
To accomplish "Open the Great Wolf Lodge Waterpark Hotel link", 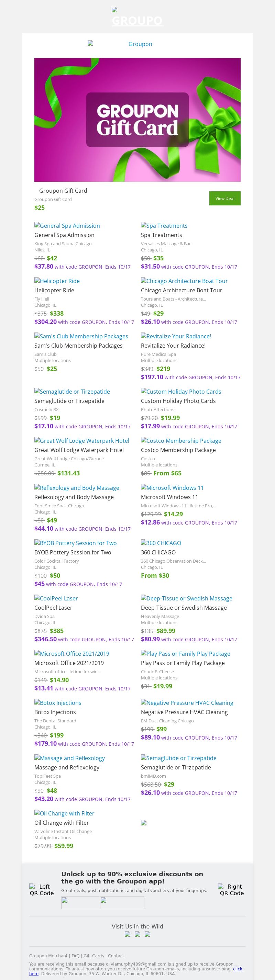I will click(81, 441).
